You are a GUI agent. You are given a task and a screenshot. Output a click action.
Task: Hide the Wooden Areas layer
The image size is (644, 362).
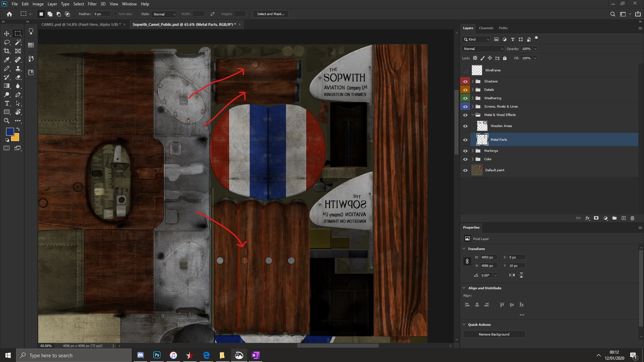click(465, 126)
